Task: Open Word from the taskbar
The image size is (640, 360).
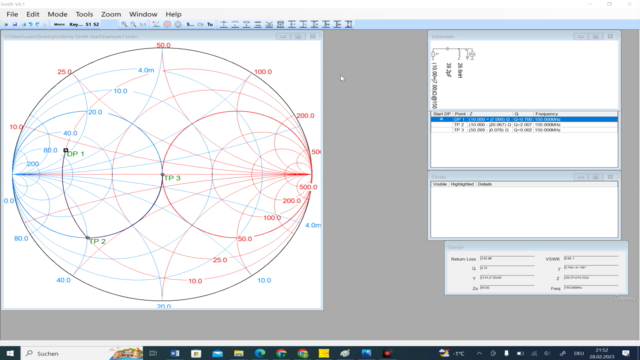Action: (x=175, y=353)
